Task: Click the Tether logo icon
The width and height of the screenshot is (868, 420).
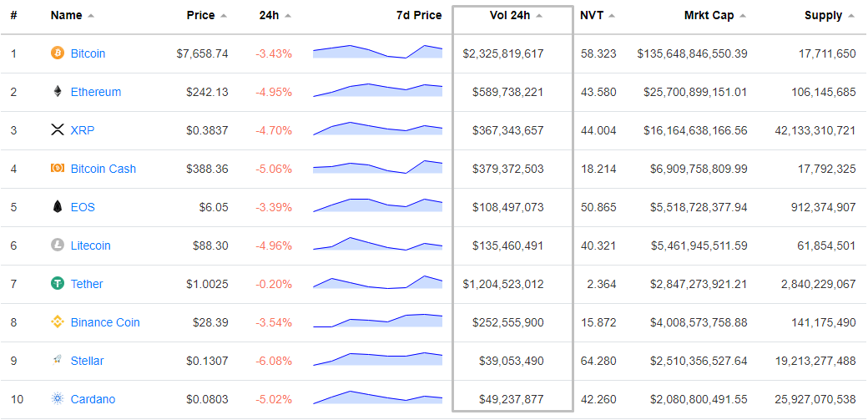Action: (x=58, y=284)
